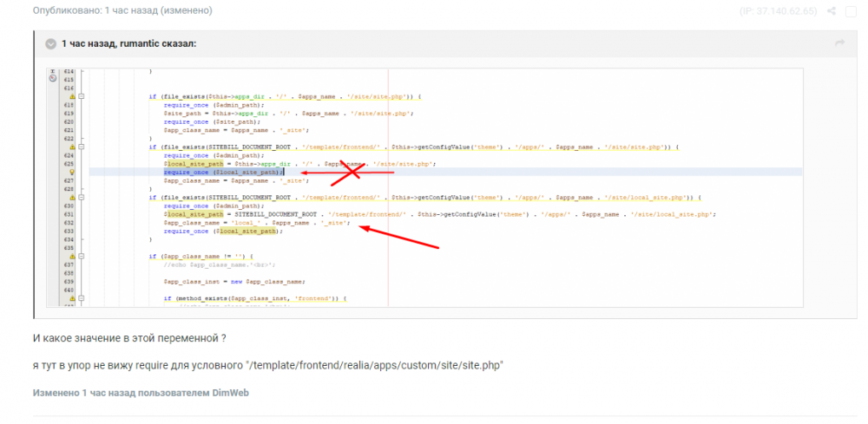Click the edit note 'Изменено 1 час назад пользователем DimWeb'

(141, 393)
